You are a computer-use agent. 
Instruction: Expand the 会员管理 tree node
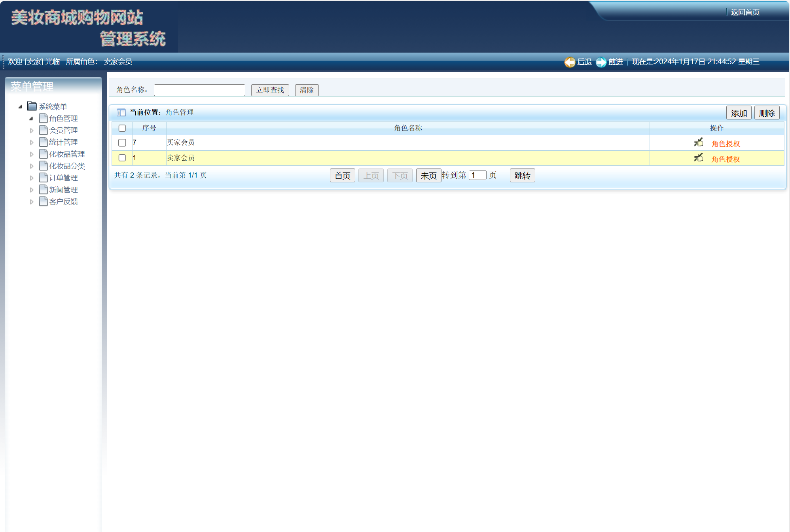32,130
